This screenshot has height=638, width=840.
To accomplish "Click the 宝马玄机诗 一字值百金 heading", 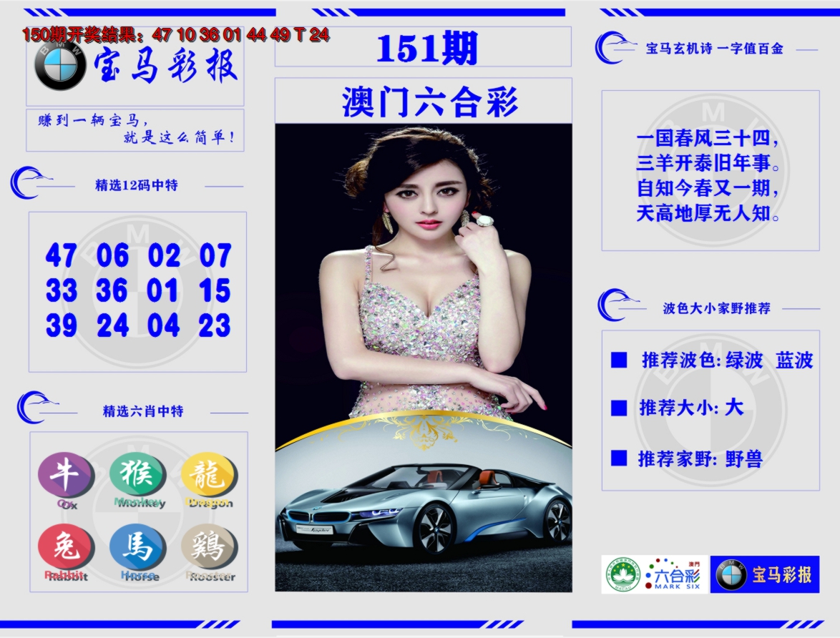I will [x=714, y=49].
